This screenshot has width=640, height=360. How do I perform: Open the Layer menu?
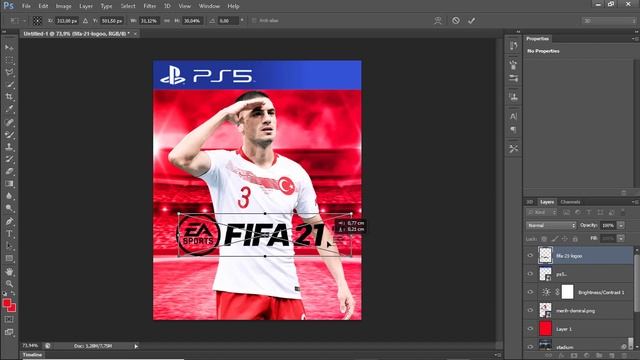click(86, 6)
